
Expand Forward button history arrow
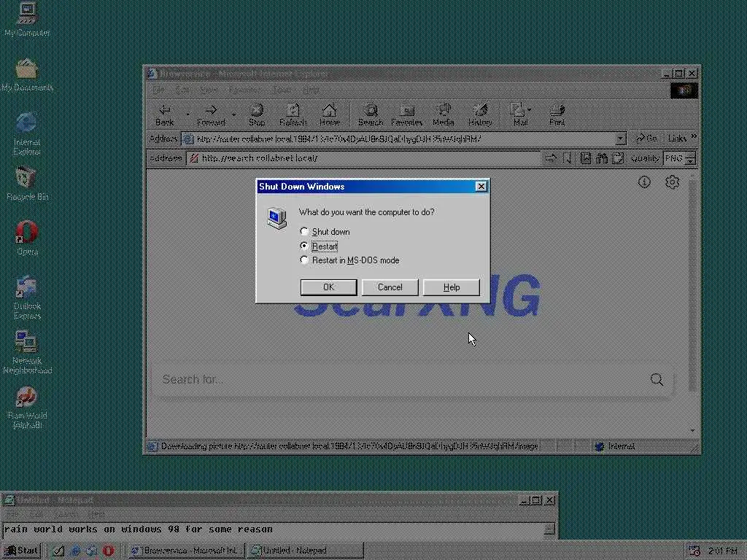point(233,114)
